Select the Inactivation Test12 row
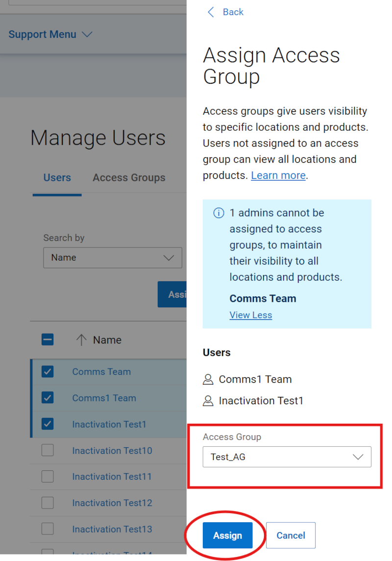Screen dimensions: 392x561 click(x=112, y=503)
